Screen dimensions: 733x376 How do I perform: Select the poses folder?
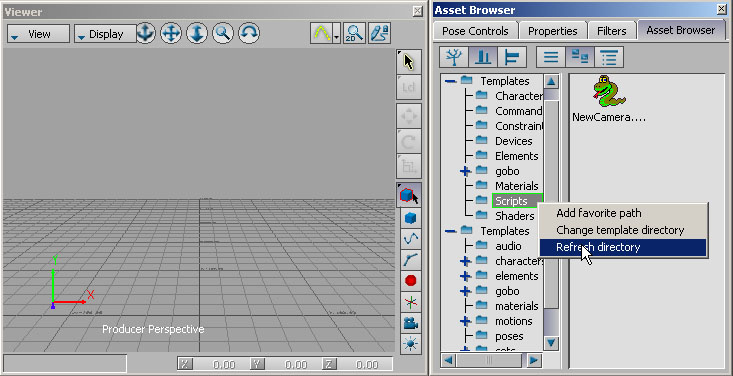[x=509, y=336]
